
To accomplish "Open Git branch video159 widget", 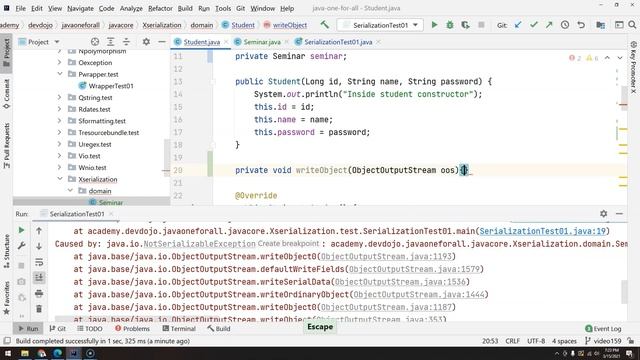I will pyautogui.click(x=603, y=341).
